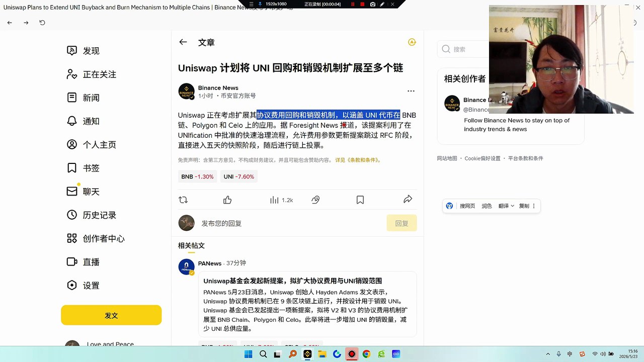Click the 发布您的回复 reply field
The image size is (644, 362).
tap(292, 223)
